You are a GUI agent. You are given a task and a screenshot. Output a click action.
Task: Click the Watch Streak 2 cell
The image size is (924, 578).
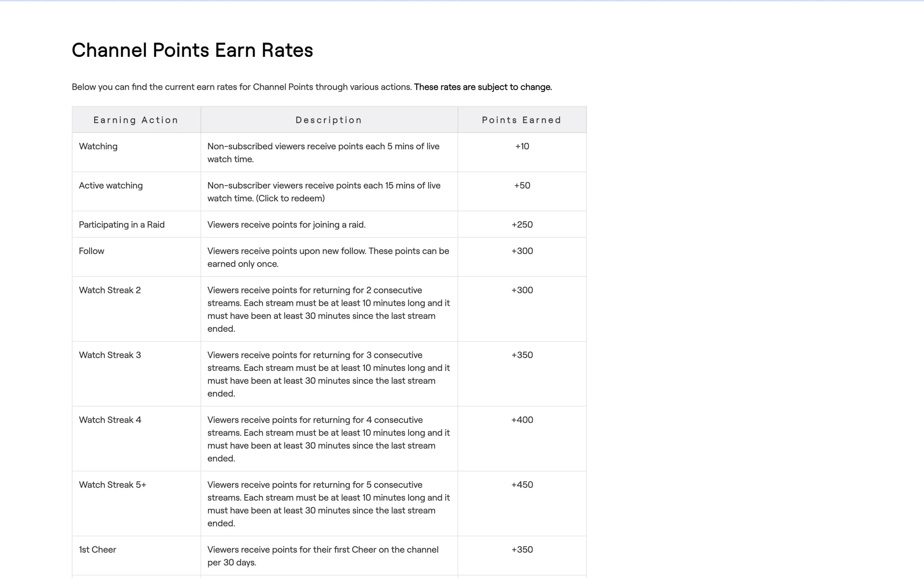pyautogui.click(x=110, y=290)
